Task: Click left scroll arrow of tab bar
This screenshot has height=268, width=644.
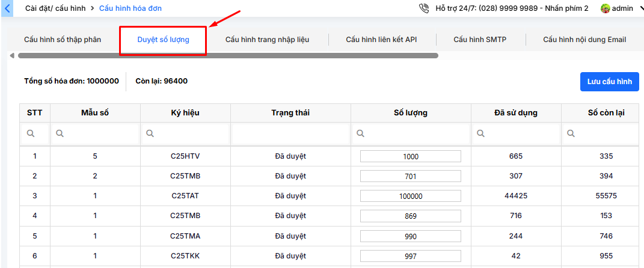Action: tap(12, 56)
